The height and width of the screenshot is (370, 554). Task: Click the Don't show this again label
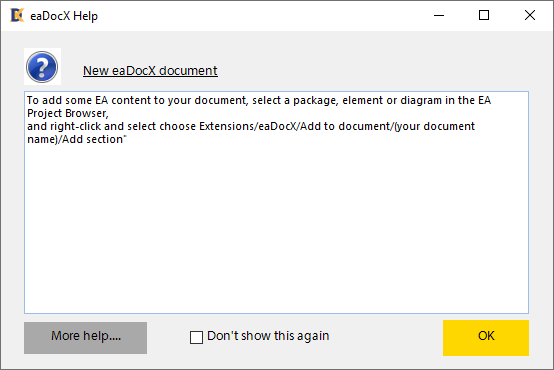[268, 336]
